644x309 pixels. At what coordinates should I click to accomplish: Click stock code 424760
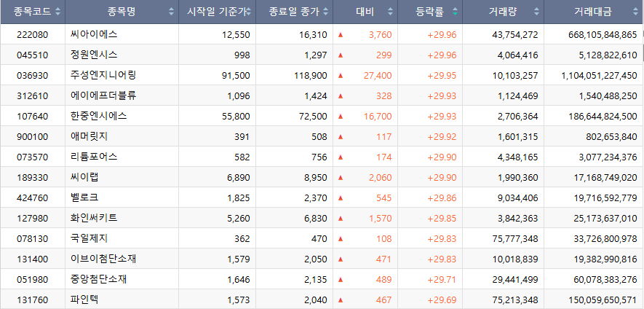point(33,198)
